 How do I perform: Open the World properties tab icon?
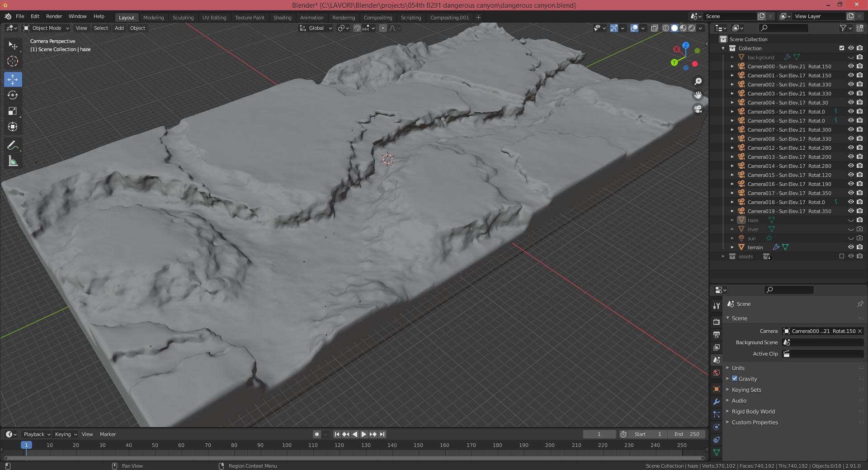[716, 373]
